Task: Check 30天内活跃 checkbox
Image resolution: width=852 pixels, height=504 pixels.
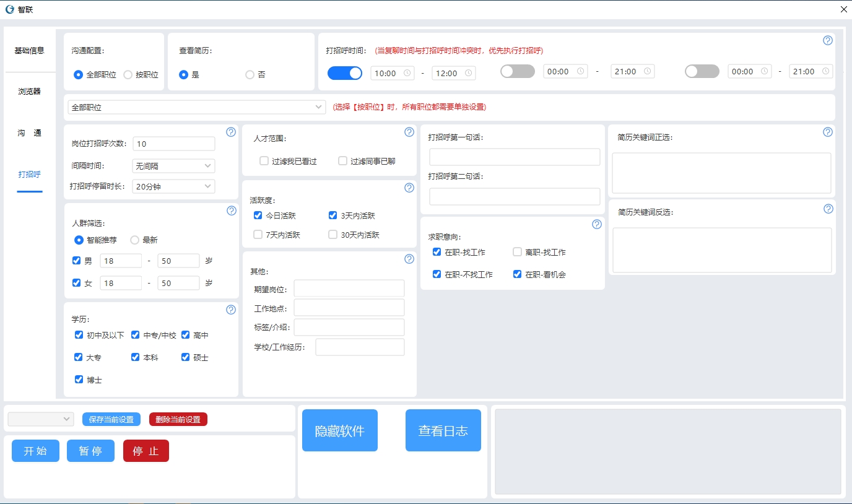Action: tap(333, 235)
